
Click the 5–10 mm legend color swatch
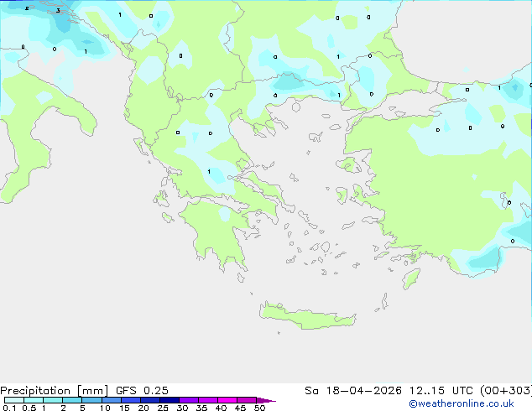91,400
